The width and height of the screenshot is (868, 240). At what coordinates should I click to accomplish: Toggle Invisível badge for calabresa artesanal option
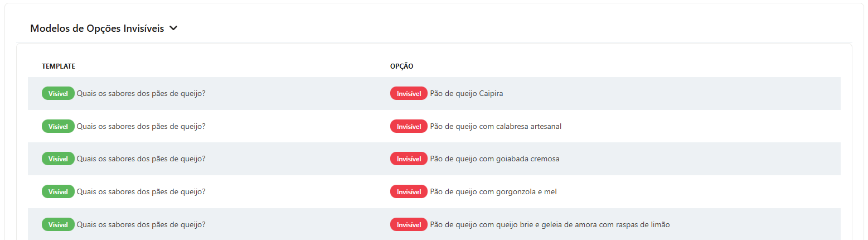409,127
